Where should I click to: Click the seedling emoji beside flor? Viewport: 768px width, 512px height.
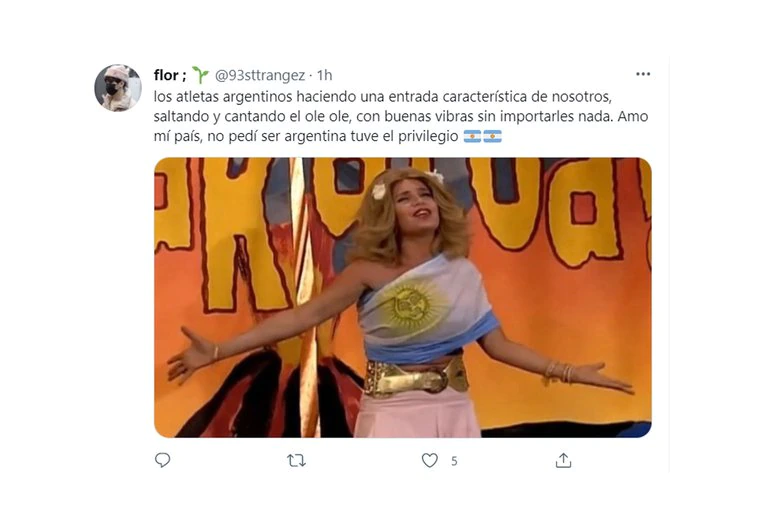[200, 75]
